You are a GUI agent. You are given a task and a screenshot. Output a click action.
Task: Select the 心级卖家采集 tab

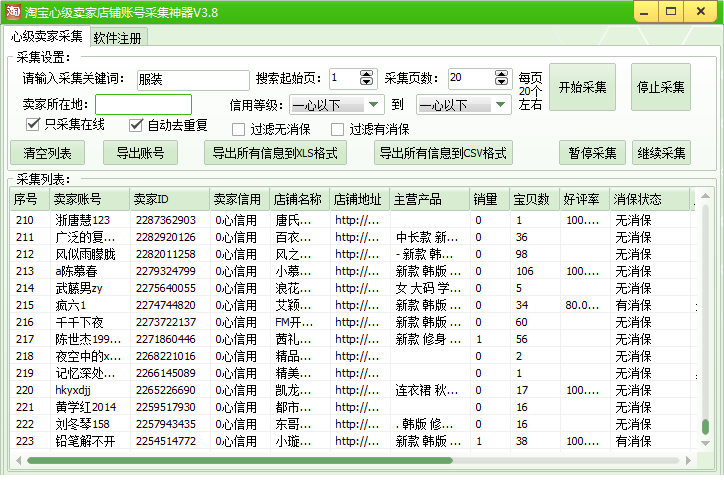[47, 36]
